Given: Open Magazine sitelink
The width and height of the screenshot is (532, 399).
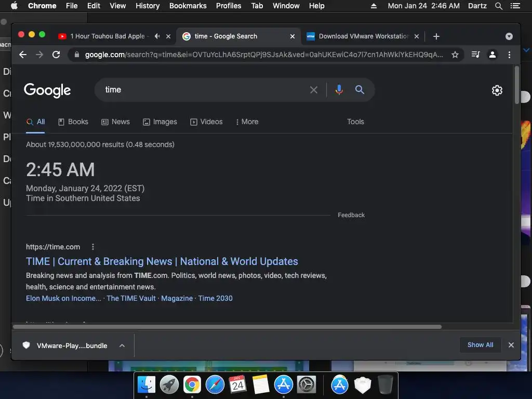Looking at the screenshot, I should click(x=177, y=298).
